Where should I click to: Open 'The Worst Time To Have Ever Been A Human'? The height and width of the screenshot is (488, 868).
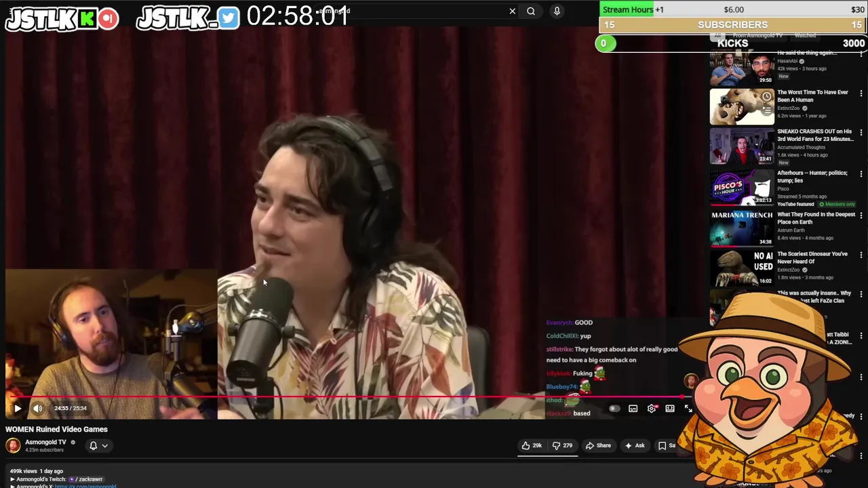tap(812, 96)
